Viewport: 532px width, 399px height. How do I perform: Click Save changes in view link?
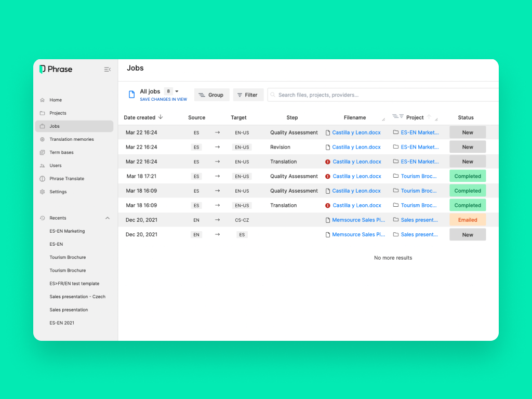click(163, 99)
